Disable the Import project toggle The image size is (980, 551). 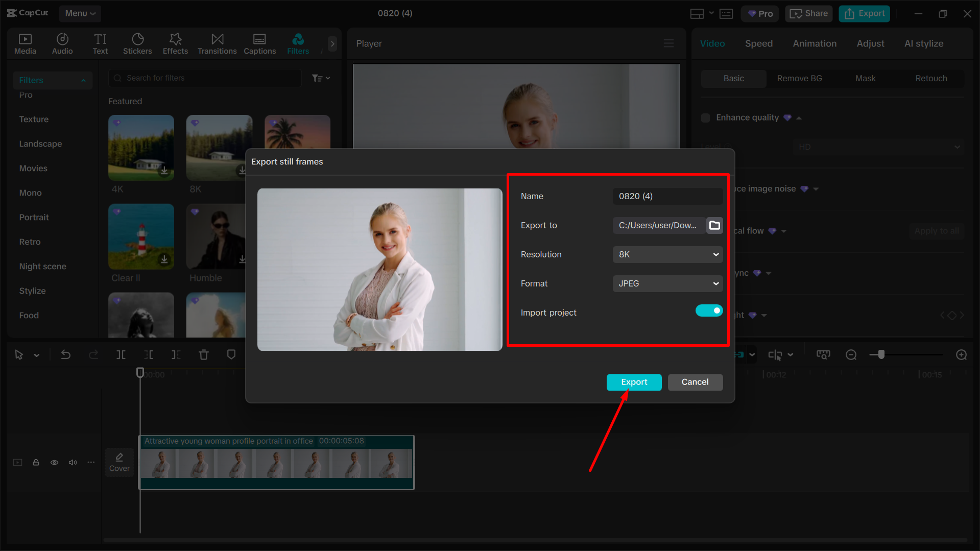pos(709,310)
